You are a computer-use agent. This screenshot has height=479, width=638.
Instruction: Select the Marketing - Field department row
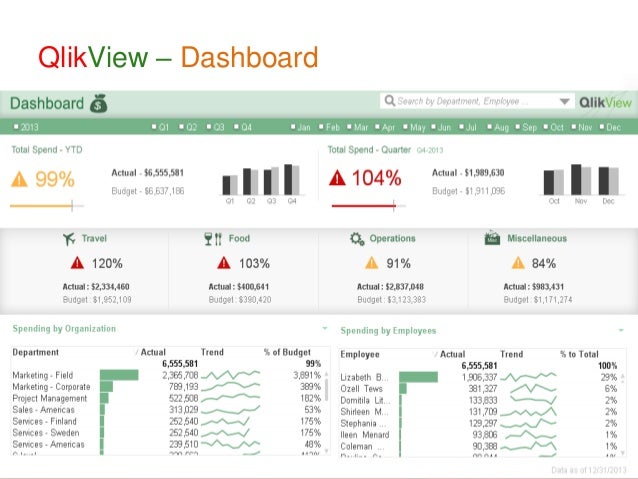click(x=167, y=375)
